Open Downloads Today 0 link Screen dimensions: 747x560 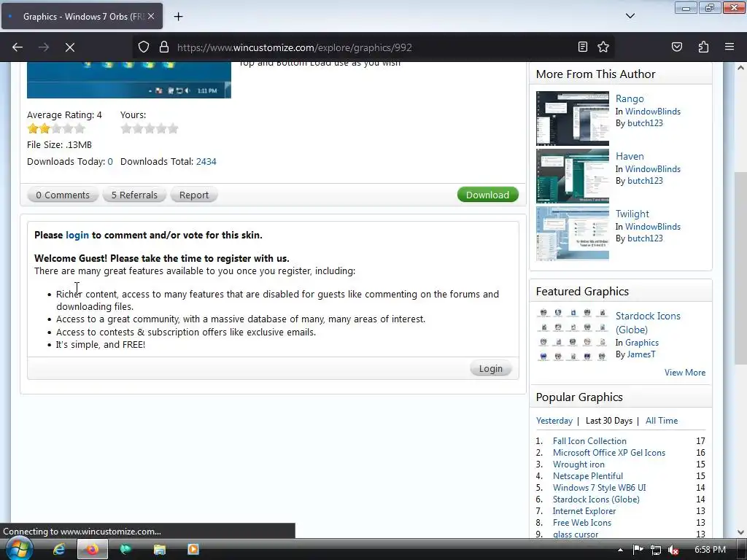[x=110, y=161]
